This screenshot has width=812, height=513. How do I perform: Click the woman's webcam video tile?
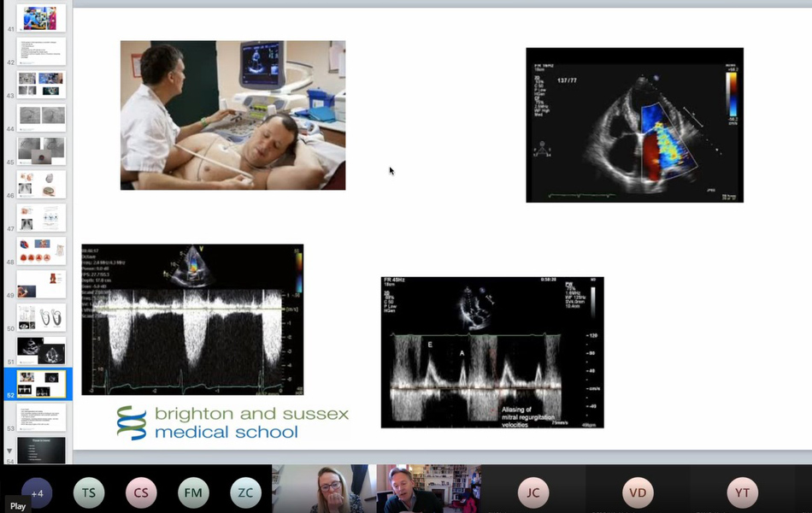pyautogui.click(x=324, y=489)
